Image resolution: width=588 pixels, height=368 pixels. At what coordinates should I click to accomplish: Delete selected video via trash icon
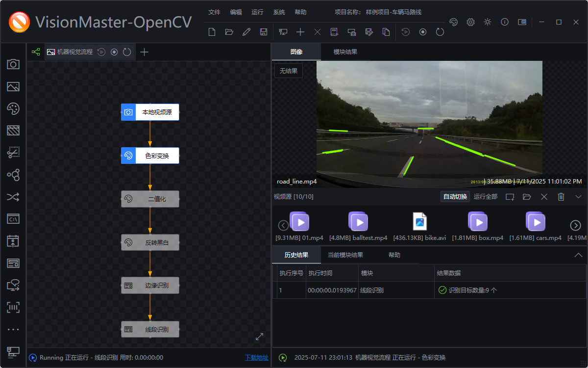coord(561,196)
